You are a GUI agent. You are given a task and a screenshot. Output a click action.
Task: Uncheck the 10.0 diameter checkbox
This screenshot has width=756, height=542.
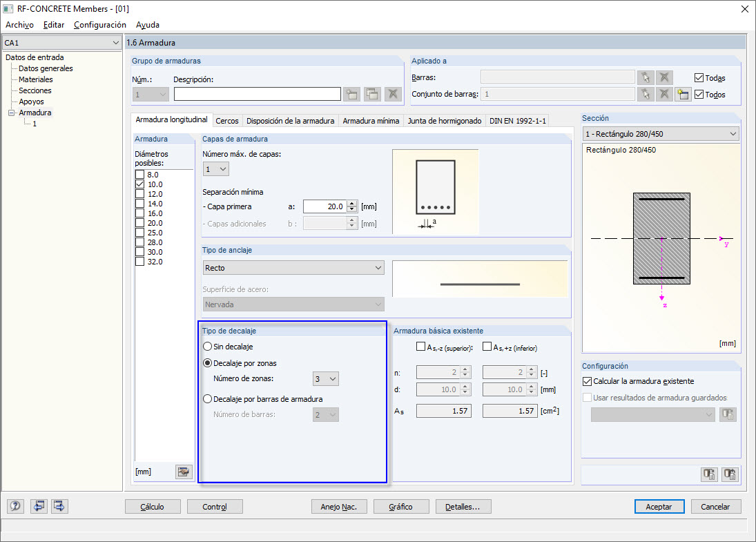click(x=140, y=184)
